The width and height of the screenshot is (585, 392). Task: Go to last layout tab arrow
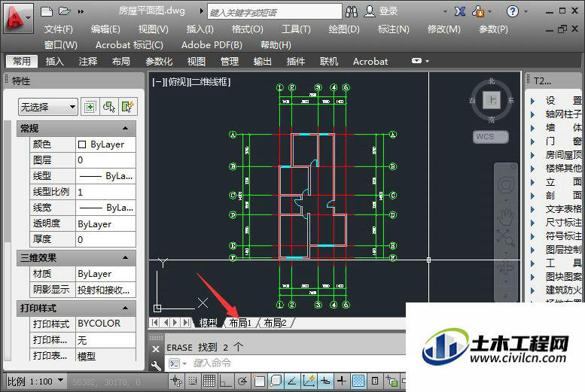(x=186, y=322)
